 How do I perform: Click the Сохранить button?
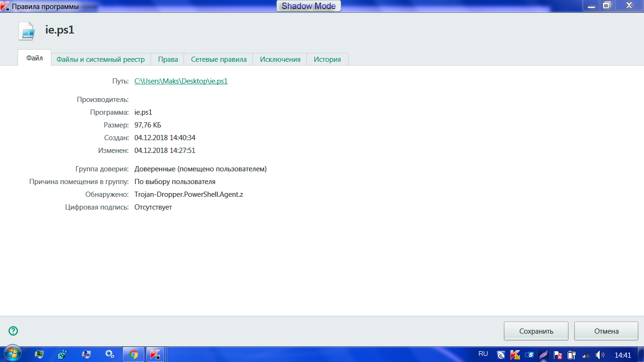coord(536,331)
